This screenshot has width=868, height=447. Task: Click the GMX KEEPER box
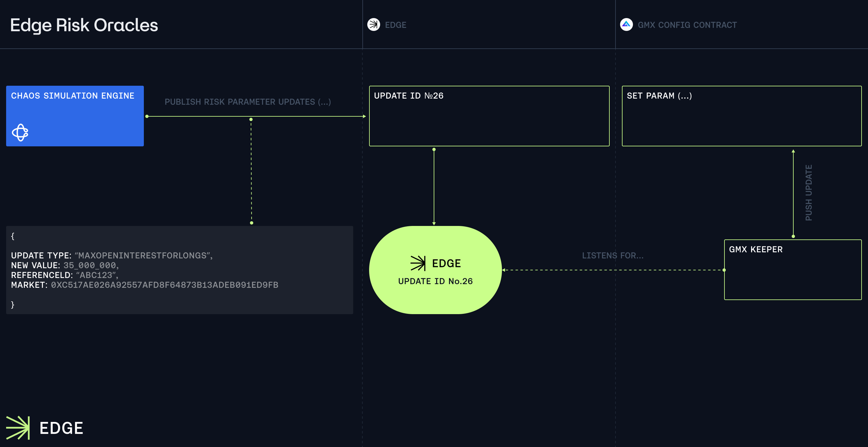[x=793, y=270]
